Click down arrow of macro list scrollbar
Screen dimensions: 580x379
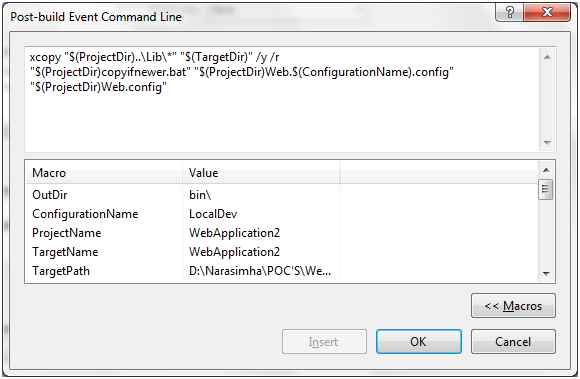click(x=546, y=274)
